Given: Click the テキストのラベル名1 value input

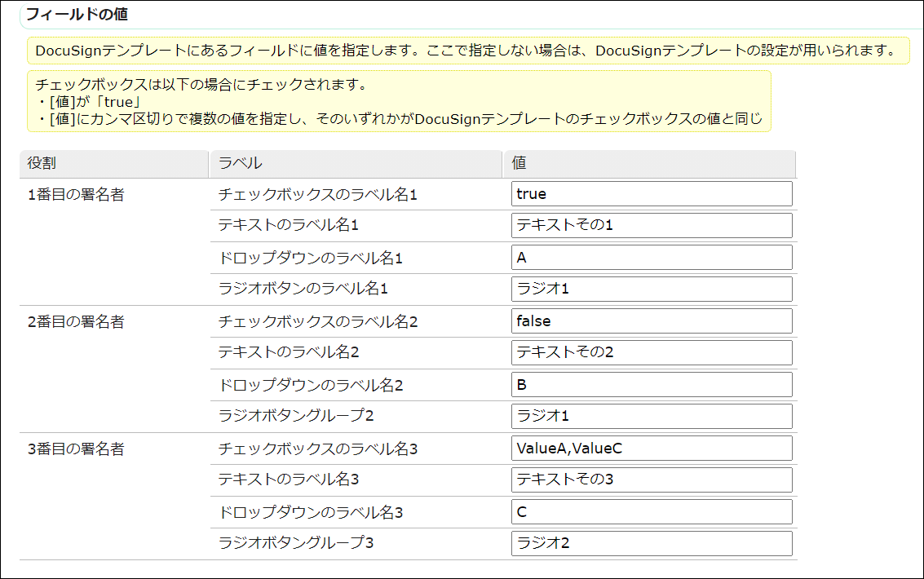Looking at the screenshot, I should click(x=652, y=226).
